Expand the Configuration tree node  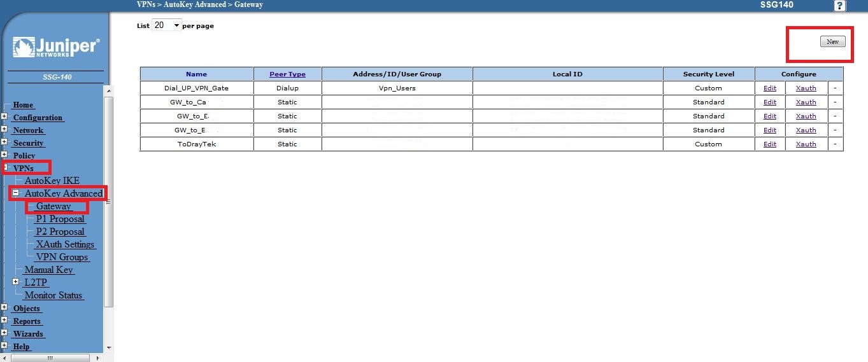4,117
